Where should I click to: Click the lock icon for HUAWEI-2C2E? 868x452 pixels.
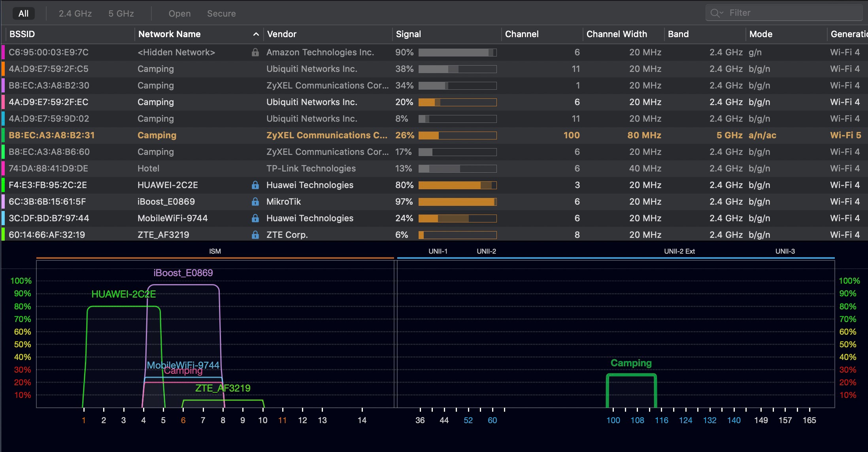coord(255,185)
